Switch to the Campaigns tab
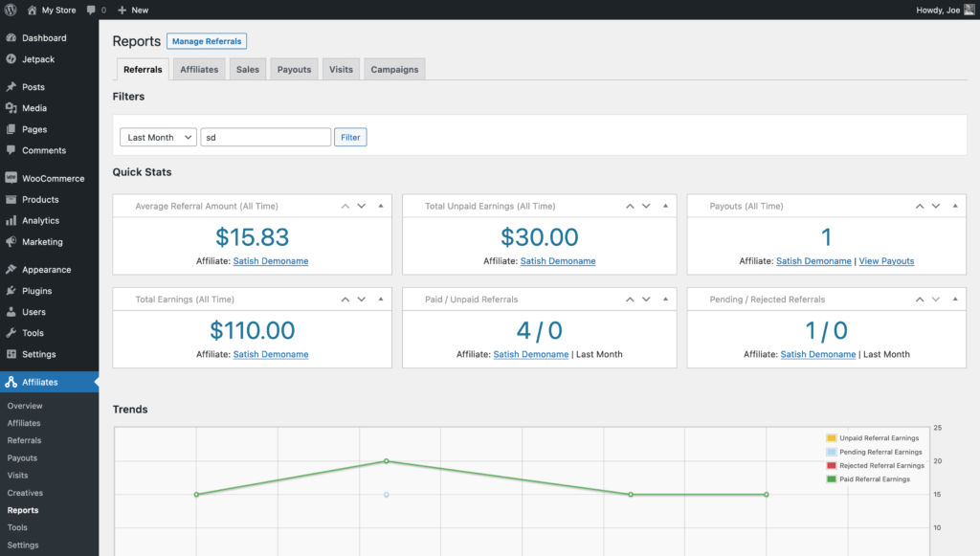Viewport: 980px width, 556px height. (x=394, y=70)
